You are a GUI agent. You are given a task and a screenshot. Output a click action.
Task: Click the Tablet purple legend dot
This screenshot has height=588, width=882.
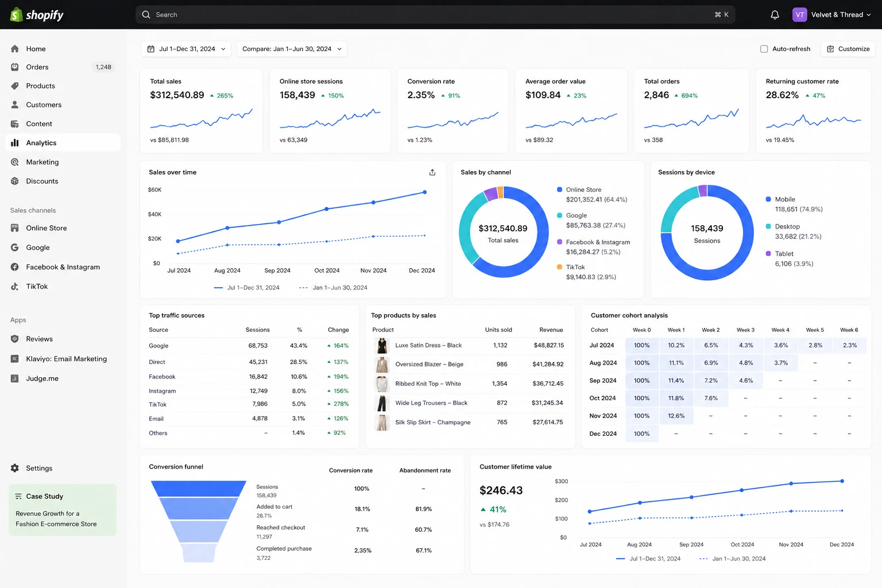pos(768,254)
